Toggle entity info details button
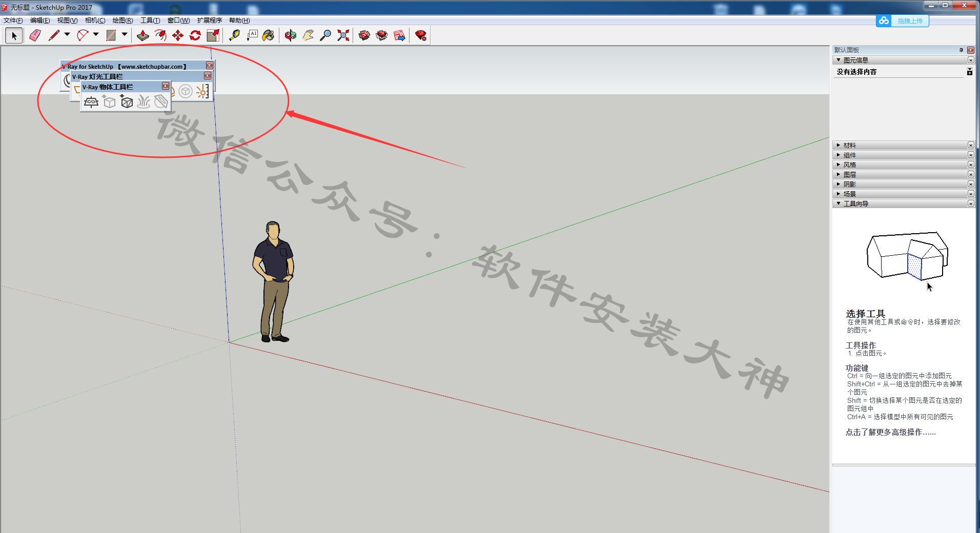The height and width of the screenshot is (533, 980). click(969, 72)
